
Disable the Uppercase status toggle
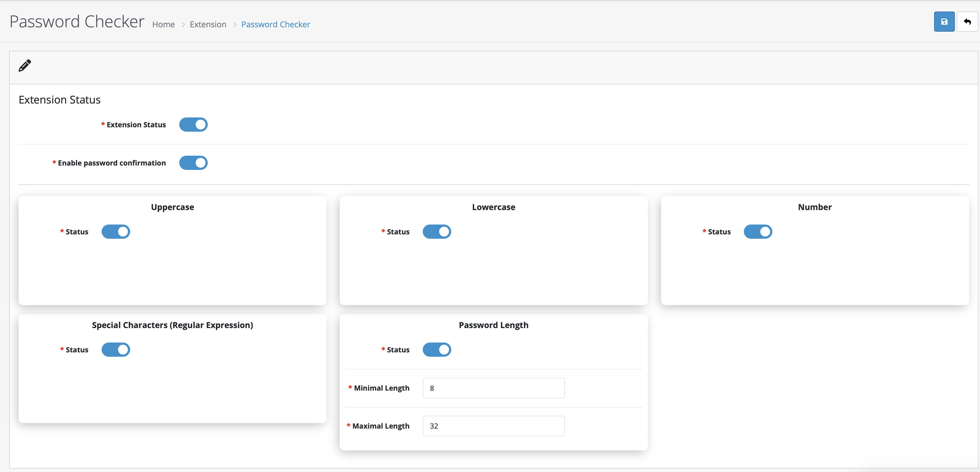click(x=116, y=232)
